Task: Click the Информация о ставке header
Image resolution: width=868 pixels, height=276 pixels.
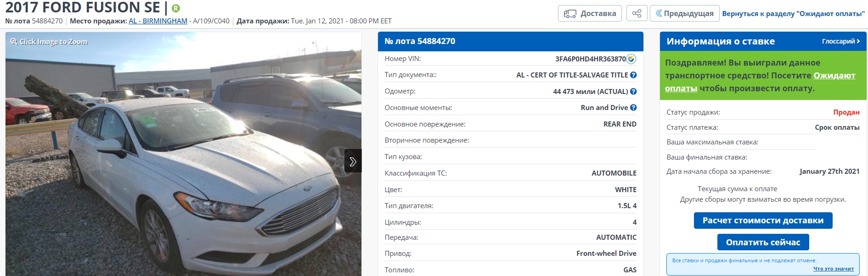Action: point(721,41)
